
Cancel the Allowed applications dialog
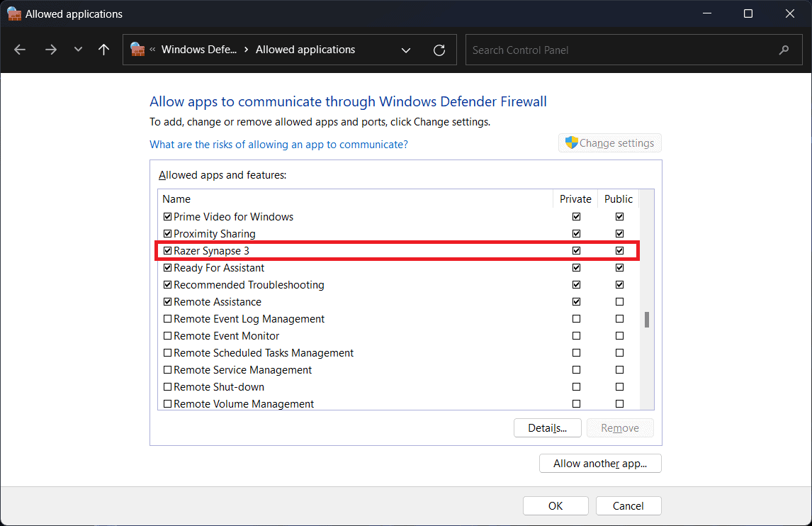coord(628,505)
